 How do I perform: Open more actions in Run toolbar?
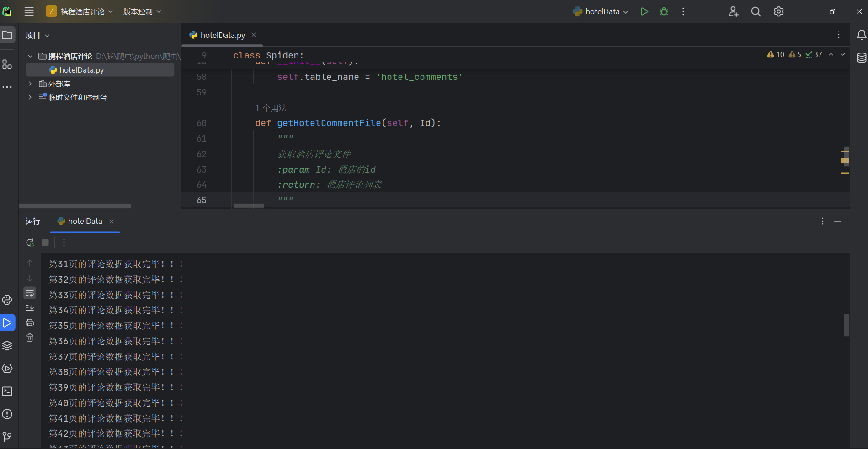64,243
